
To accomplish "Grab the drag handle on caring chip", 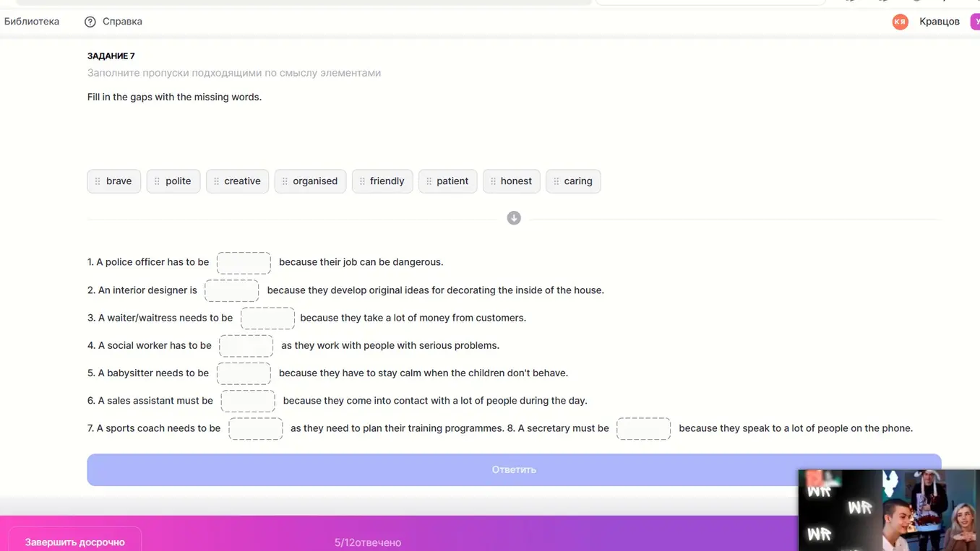I will [x=556, y=181].
